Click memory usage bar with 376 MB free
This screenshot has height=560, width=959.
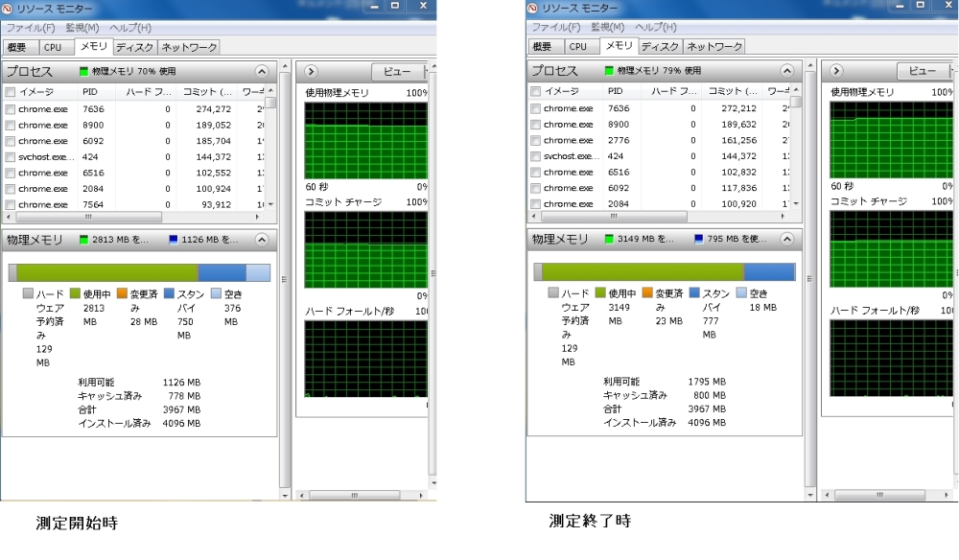pyautogui.click(x=139, y=273)
